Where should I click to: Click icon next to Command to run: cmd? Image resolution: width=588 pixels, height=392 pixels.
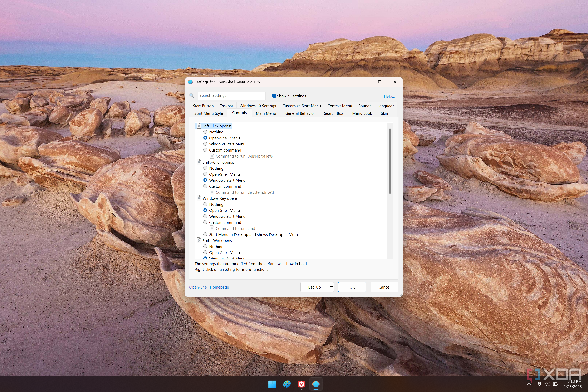pyautogui.click(x=212, y=228)
